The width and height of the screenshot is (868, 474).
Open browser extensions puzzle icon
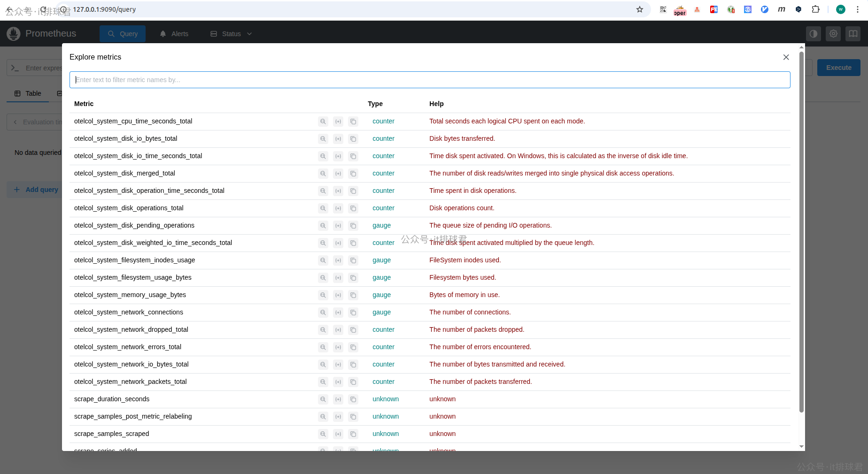[815, 9]
